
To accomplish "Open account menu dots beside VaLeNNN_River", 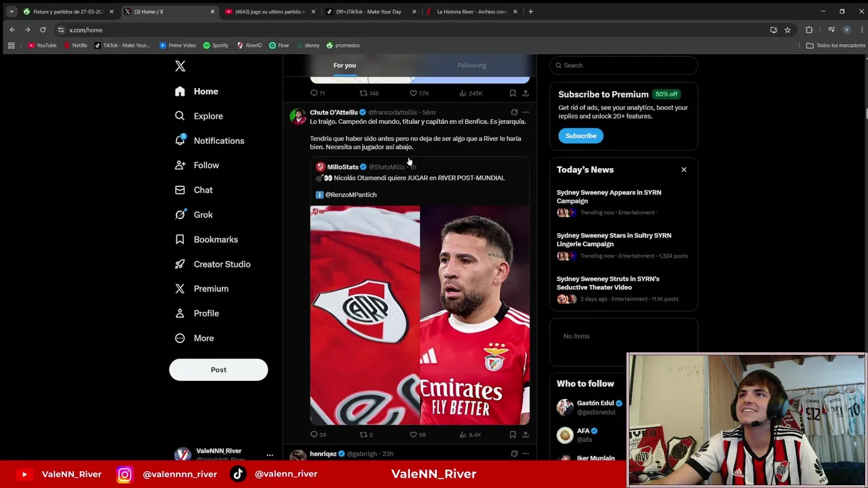I will pos(270,455).
